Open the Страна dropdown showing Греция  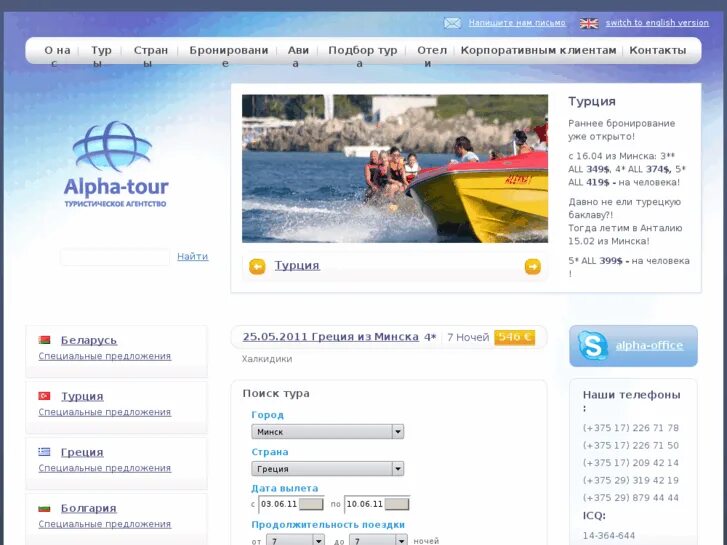tap(327, 469)
